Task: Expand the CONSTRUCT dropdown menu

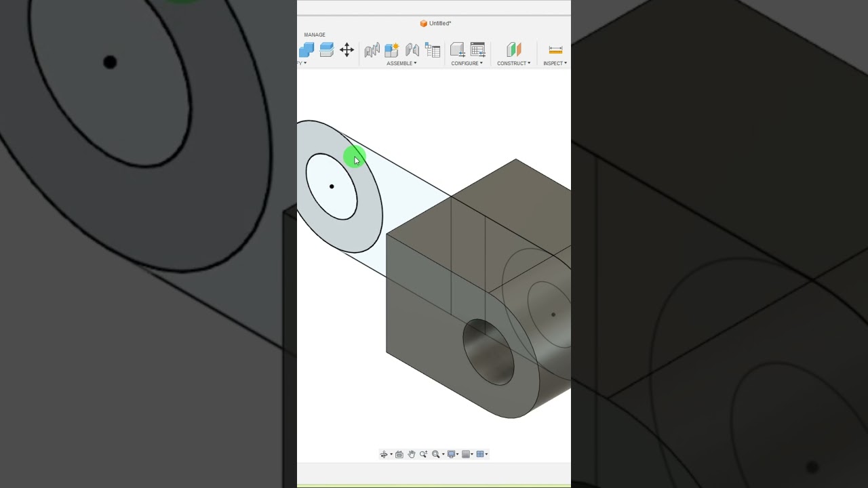Action: pos(514,63)
